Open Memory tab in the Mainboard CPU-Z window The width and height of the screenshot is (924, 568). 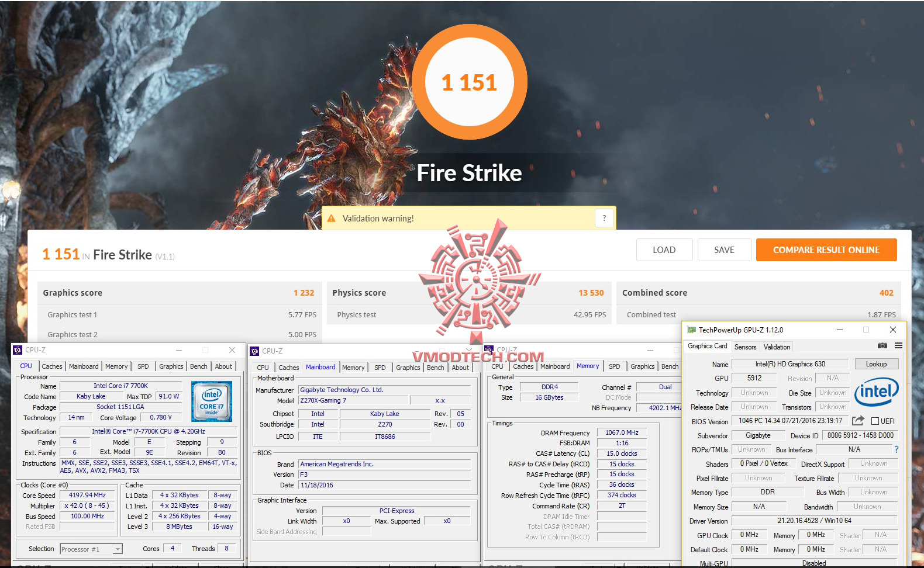(x=353, y=368)
